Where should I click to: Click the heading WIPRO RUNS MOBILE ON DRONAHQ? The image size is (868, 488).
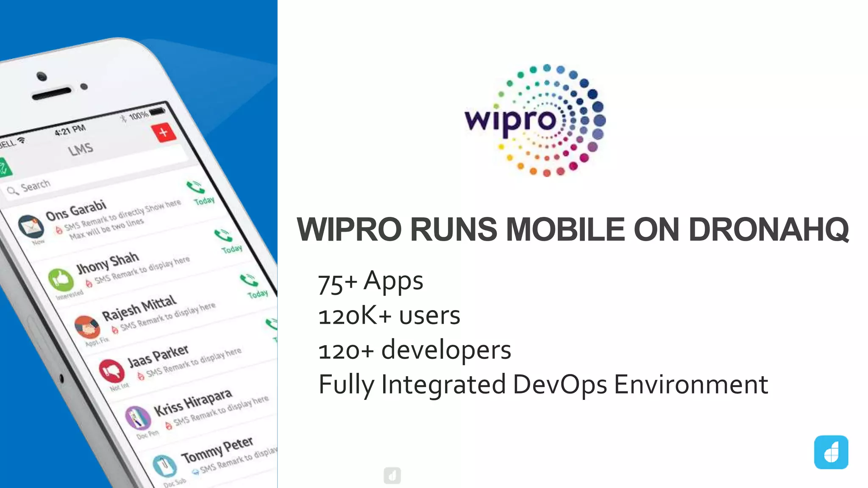click(573, 229)
